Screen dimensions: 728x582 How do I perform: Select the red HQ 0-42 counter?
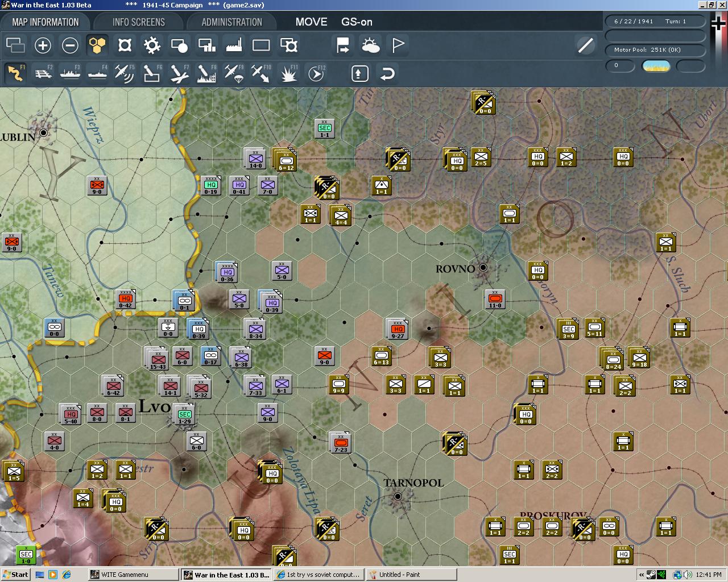tap(125, 299)
